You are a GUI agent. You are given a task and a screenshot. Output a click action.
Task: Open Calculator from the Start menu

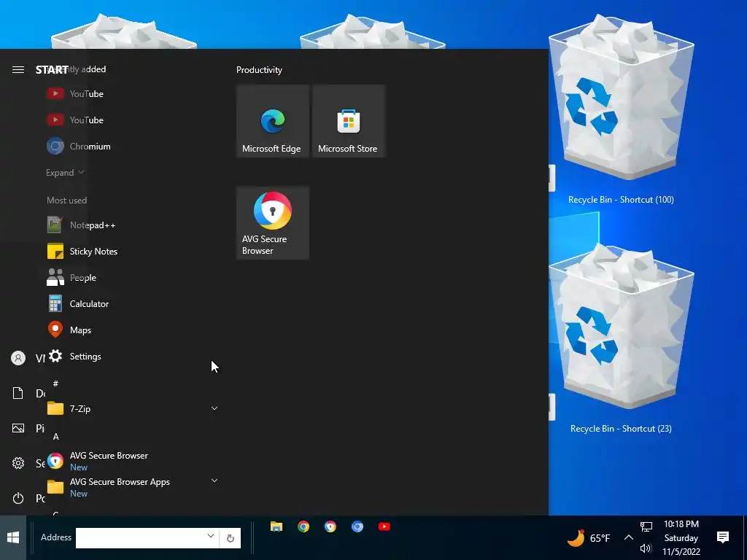coord(77,304)
